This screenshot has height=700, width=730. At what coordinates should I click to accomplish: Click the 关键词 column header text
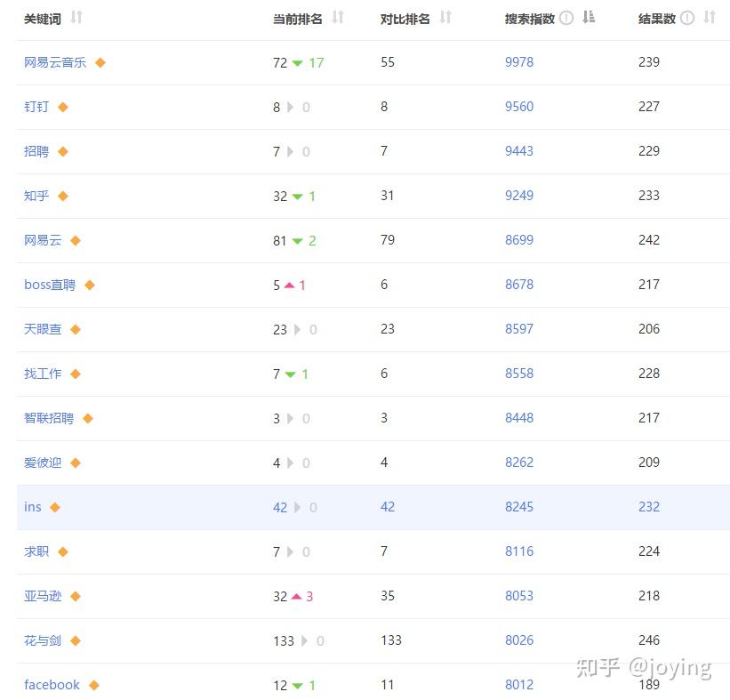[43, 19]
